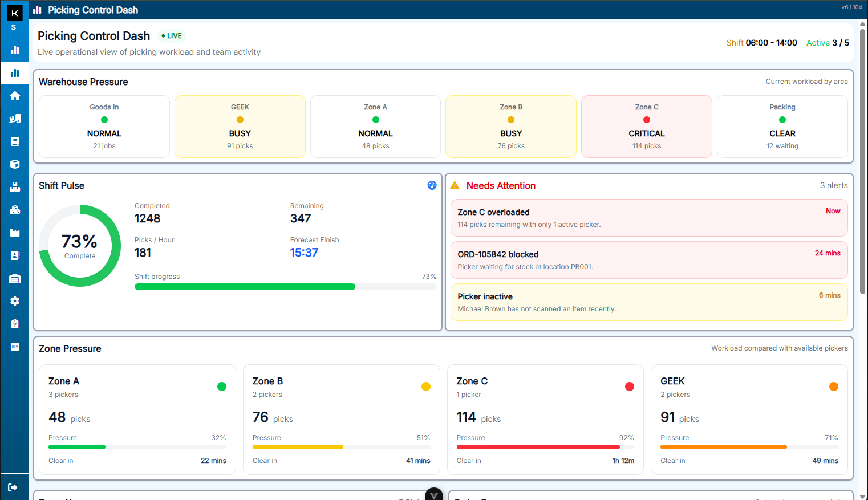Viewport: 868px width, 500px height.
Task: Open the three cubes icon in sidebar
Action: (x=15, y=210)
